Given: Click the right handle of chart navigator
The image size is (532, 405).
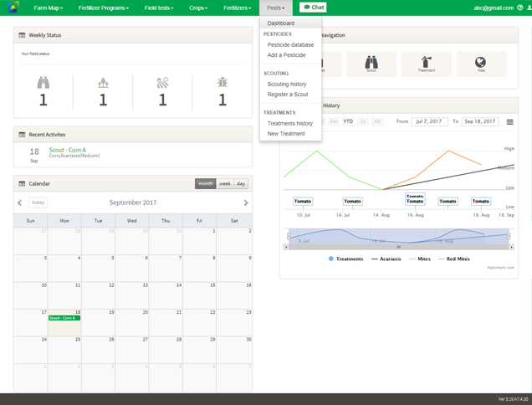Looking at the screenshot, I should click(x=509, y=236).
